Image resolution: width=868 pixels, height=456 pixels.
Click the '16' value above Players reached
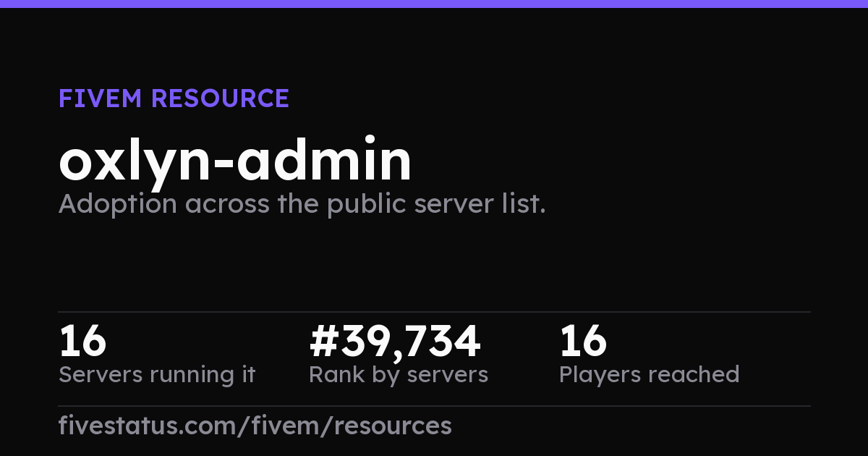coord(584,342)
